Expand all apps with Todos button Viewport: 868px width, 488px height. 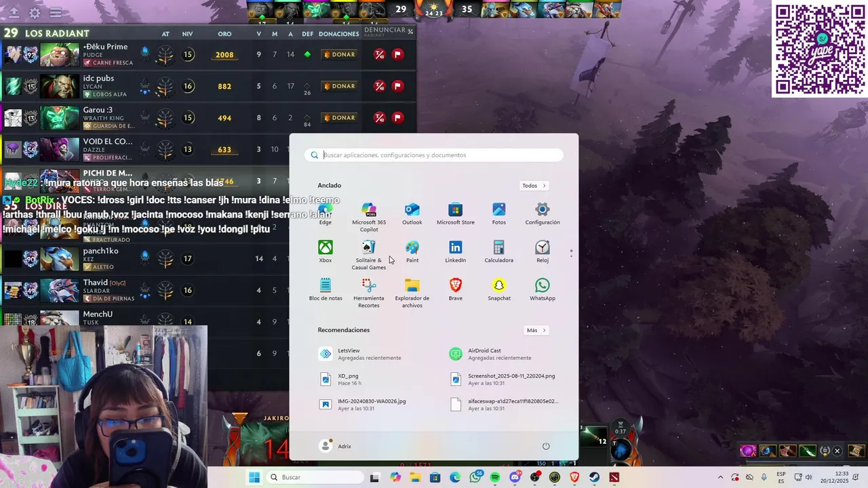tap(534, 186)
